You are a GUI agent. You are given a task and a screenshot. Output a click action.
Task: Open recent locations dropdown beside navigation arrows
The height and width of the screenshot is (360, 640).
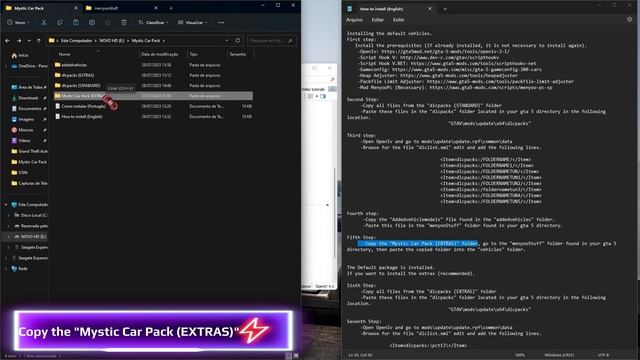29,41
